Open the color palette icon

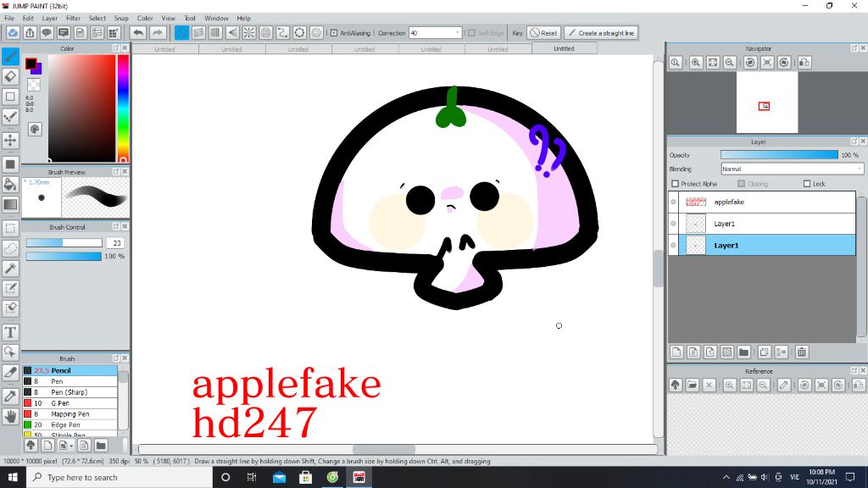[34, 129]
